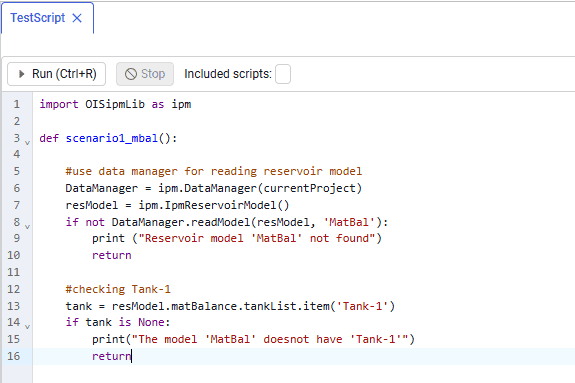Click the 'return' on line 10

tap(111, 255)
